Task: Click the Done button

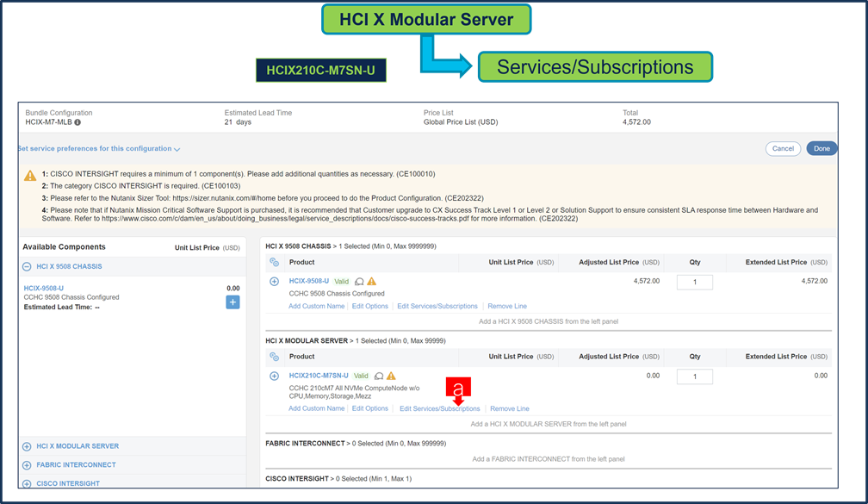Action: click(x=821, y=148)
